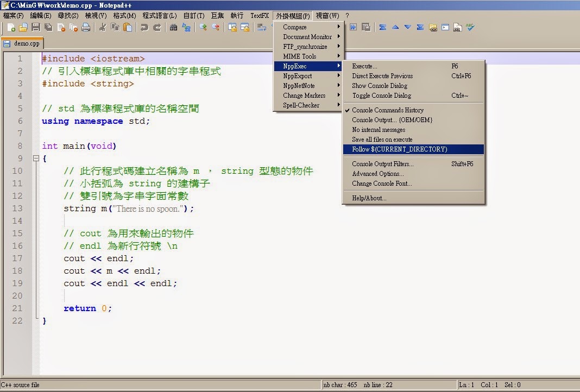This screenshot has height=392, width=580.
Task: Collapse the fold marker at line 9
Action: [x=36, y=159]
